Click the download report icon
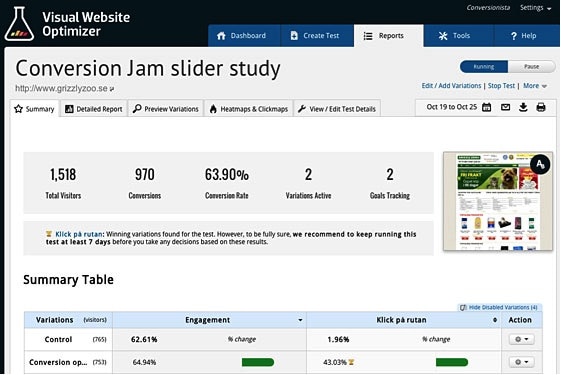The width and height of the screenshot is (561, 375). pos(523,107)
